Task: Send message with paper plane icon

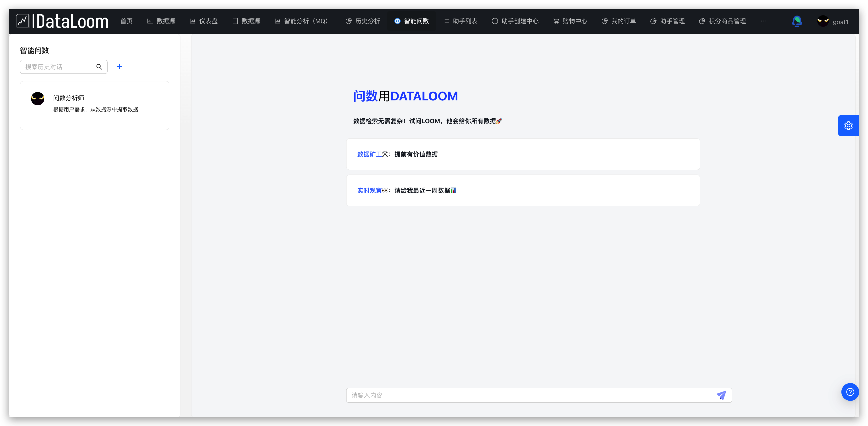Action: click(721, 395)
